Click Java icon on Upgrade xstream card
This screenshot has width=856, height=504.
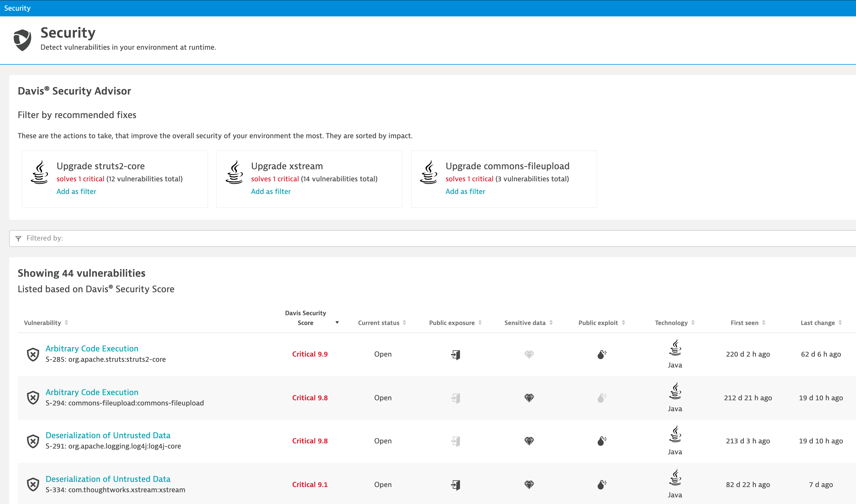[x=234, y=172]
